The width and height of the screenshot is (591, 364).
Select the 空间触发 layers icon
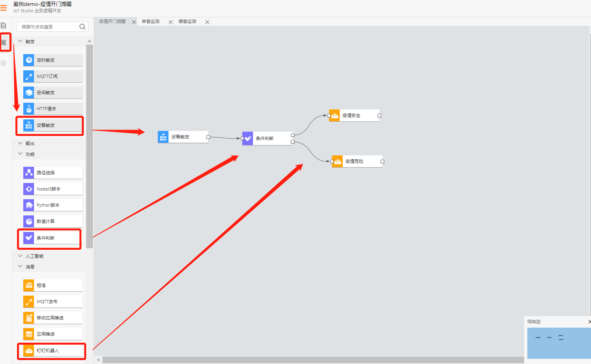pyautogui.click(x=29, y=92)
